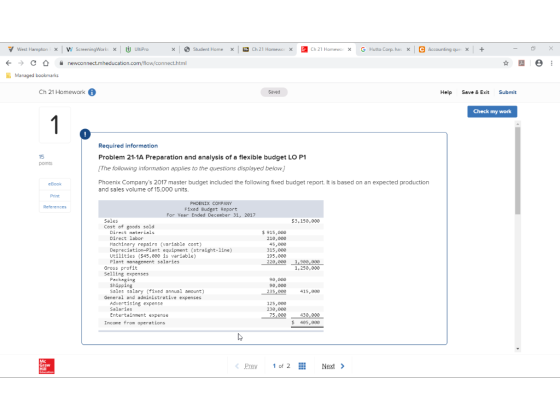Screen dimensions: 560x420
Task: Switch to the Student Home tab
Action: pos(208,49)
